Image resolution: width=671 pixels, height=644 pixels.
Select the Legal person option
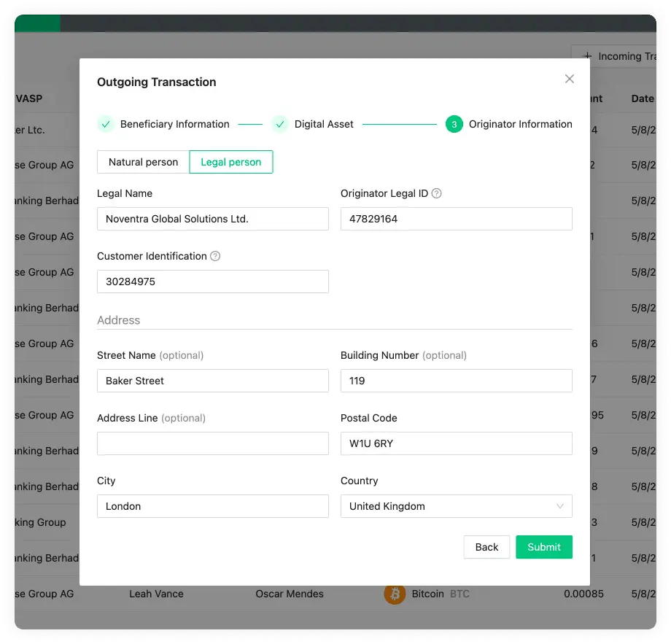(231, 162)
